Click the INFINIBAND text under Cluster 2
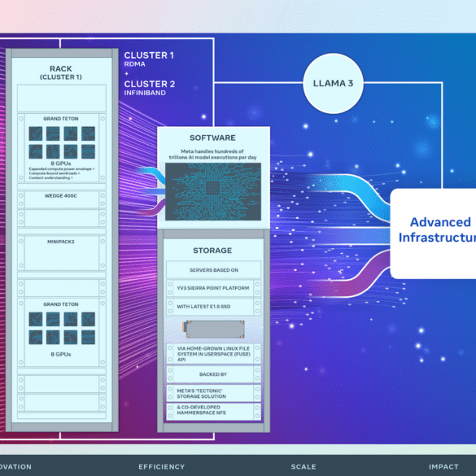The height and width of the screenshot is (476, 476). 145,93
